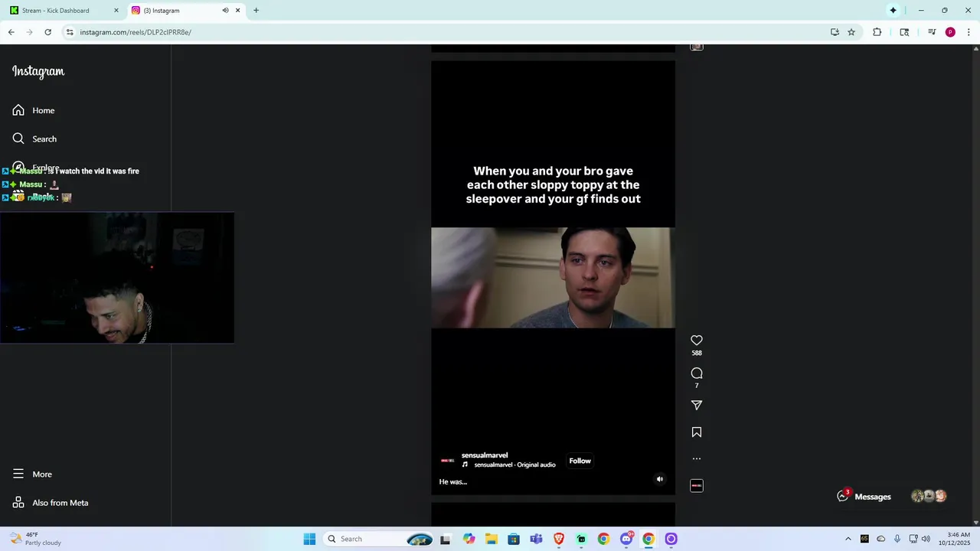
Task: Go to Instagram Home
Action: point(34,110)
